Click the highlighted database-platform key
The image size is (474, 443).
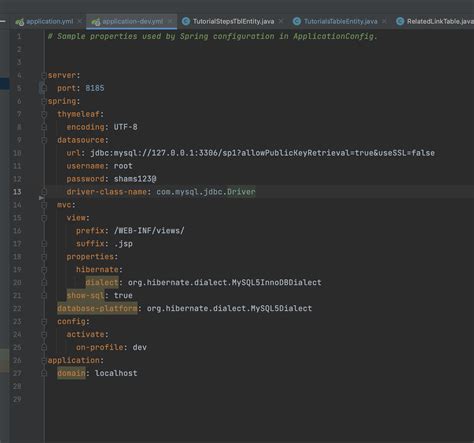point(97,309)
